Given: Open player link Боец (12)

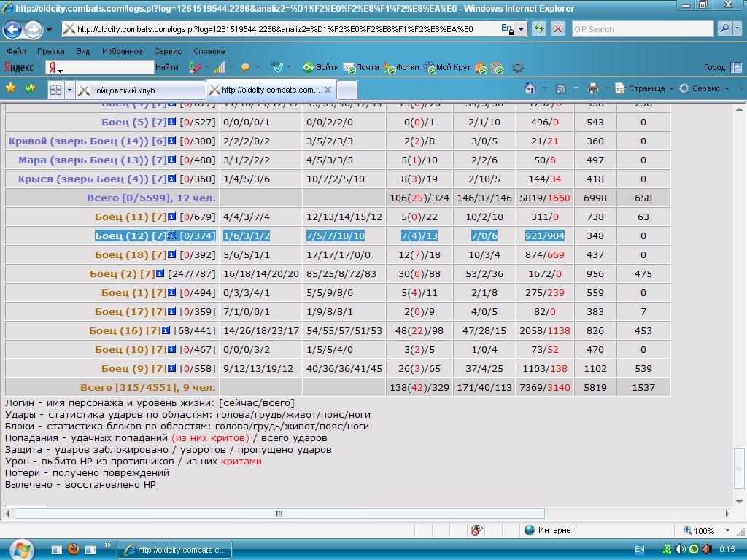Looking at the screenshot, I should [131, 236].
